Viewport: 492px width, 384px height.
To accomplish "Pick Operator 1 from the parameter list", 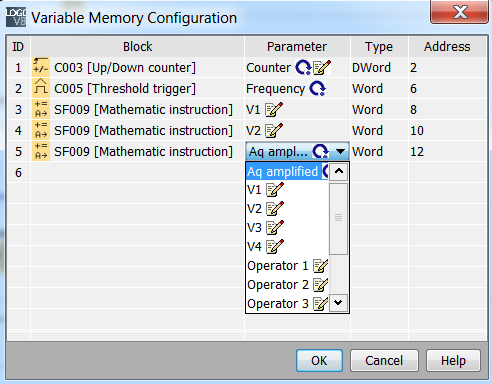I will point(287,266).
